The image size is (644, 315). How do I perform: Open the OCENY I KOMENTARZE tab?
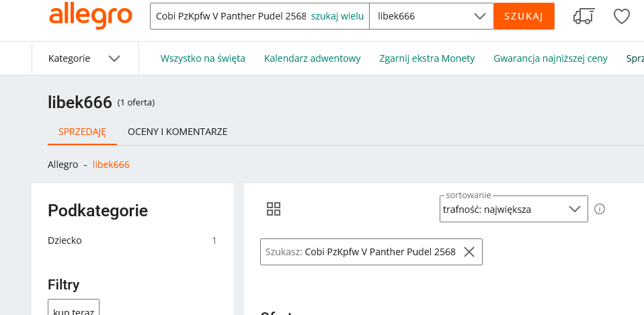(x=177, y=132)
